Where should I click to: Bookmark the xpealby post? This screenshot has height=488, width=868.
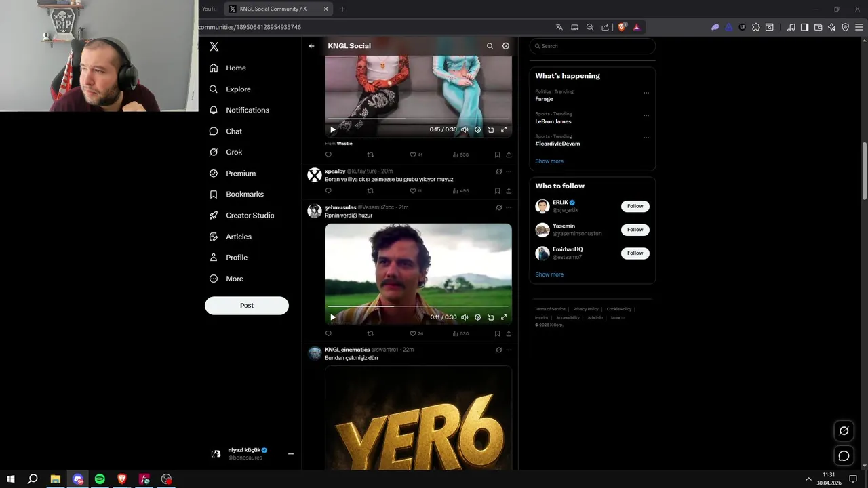click(497, 191)
